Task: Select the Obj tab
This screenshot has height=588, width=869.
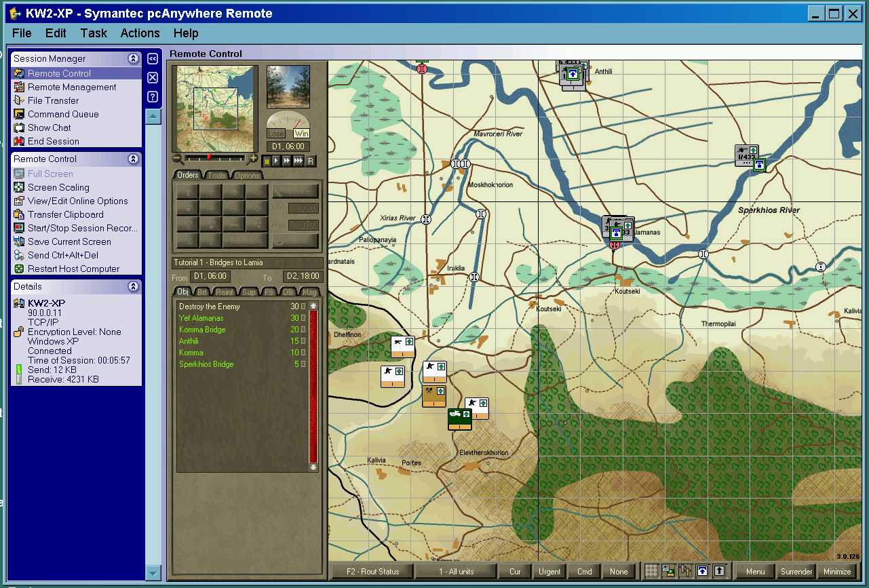Action: pos(182,292)
